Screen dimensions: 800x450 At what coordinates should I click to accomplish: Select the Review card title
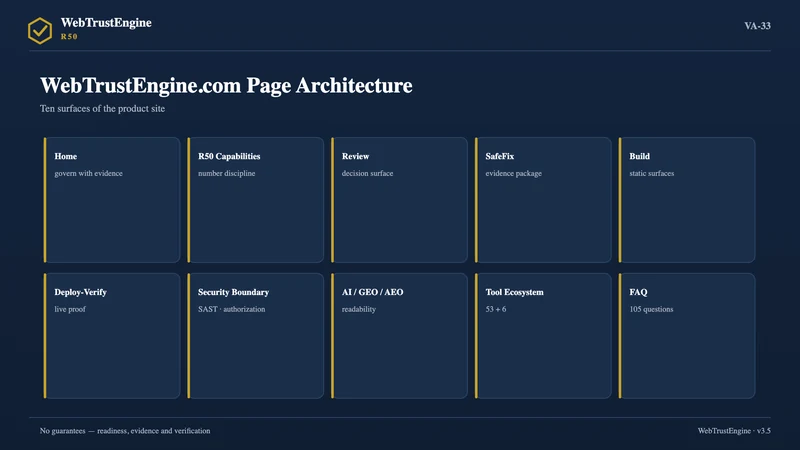pos(356,156)
